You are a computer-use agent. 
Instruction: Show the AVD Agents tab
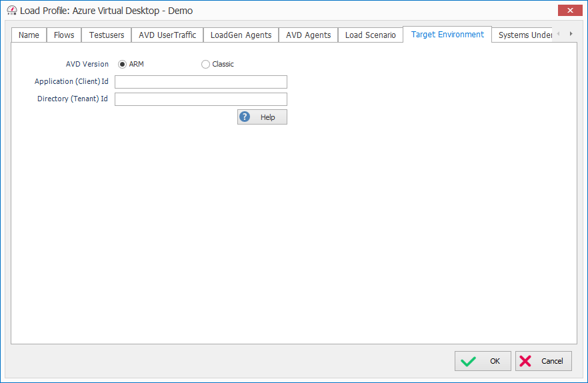(x=308, y=35)
